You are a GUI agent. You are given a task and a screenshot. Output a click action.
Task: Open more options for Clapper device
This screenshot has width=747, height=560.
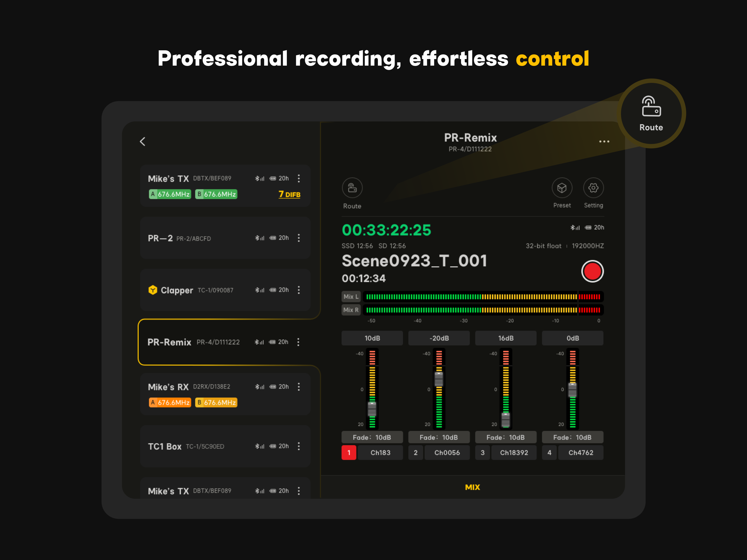299,290
